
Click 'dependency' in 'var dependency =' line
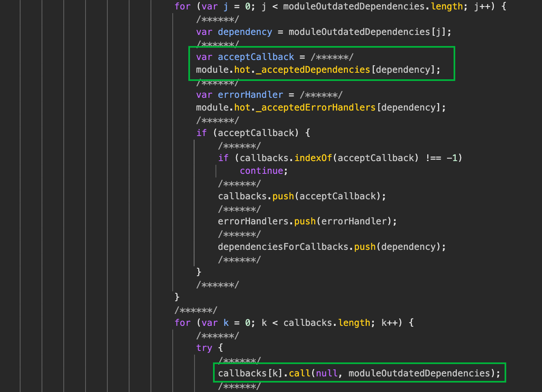click(x=245, y=32)
